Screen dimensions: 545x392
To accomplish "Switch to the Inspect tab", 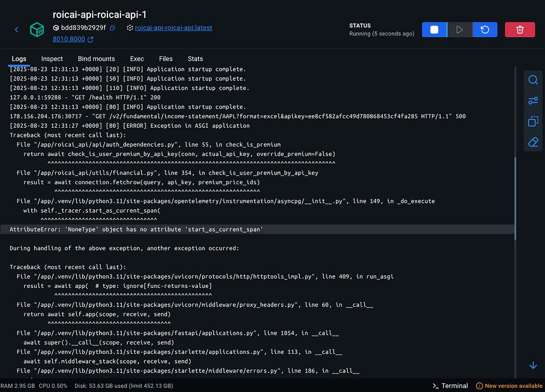I will (x=52, y=59).
